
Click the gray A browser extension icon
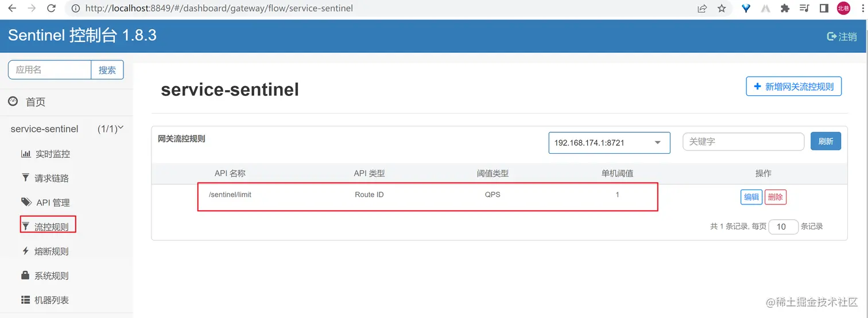(765, 9)
